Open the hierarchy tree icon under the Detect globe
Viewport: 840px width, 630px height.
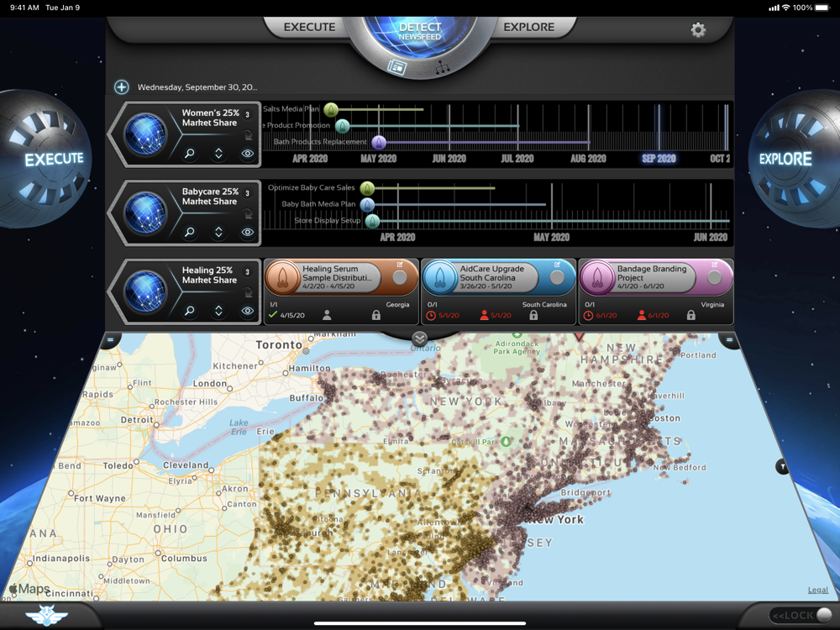coord(443,67)
